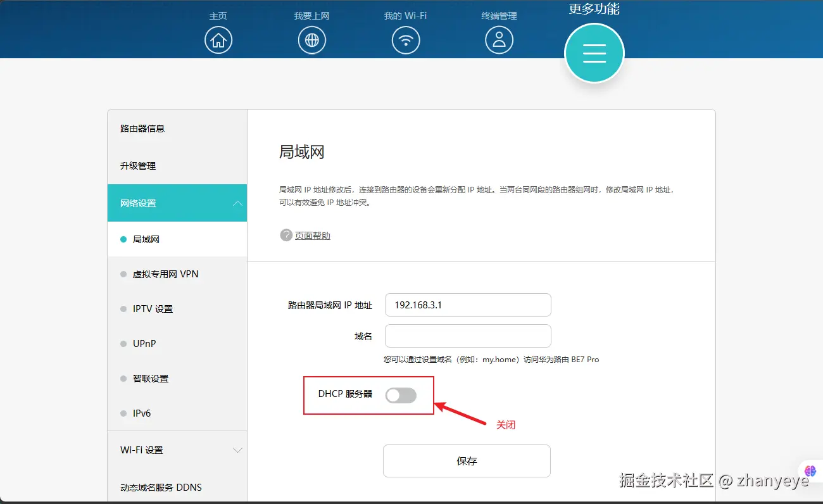Open the 主页 home icon
The height and width of the screenshot is (504, 823).
[x=218, y=39]
